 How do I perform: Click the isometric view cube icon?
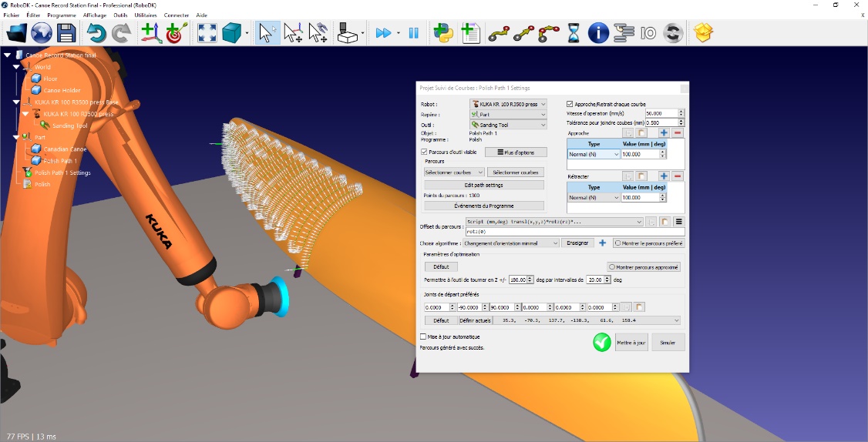point(231,33)
